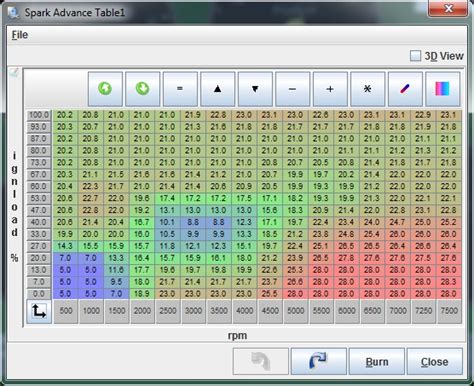Screen dimensions: 474x386
Task: Select the 67.0 load row header
Action: [39, 175]
